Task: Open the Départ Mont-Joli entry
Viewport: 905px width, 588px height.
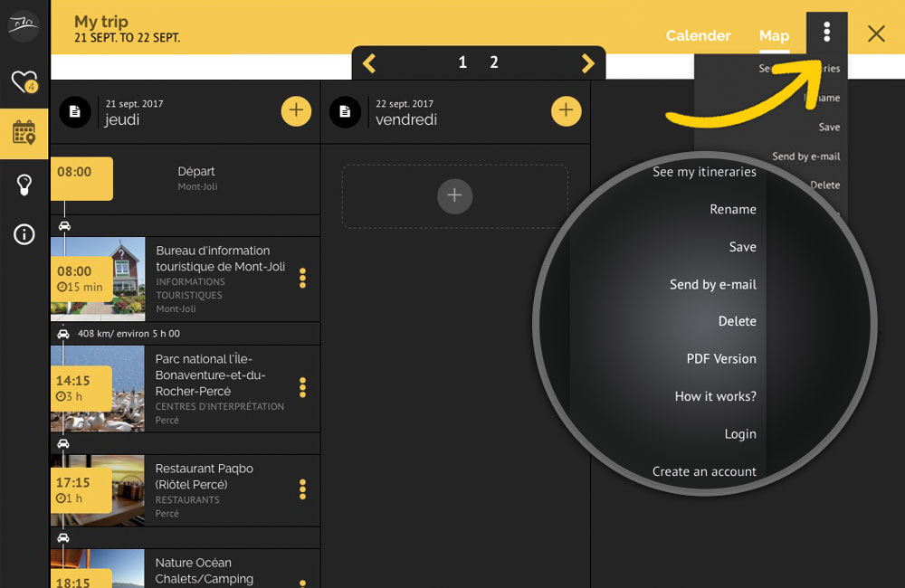Action: coord(196,178)
